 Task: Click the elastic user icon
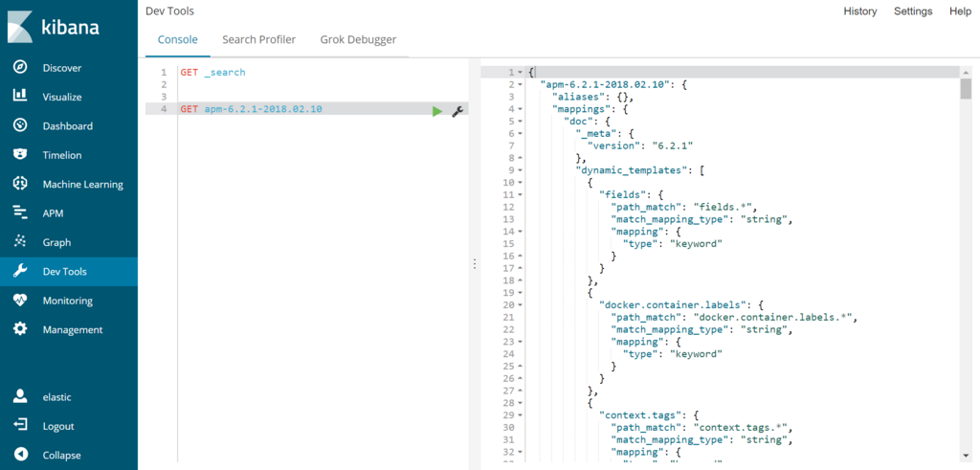coord(20,397)
